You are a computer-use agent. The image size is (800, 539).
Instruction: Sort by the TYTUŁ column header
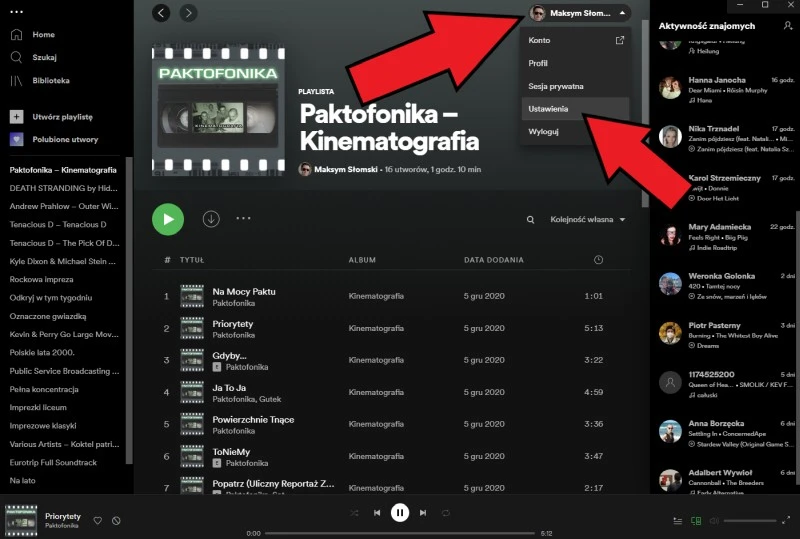click(x=192, y=260)
